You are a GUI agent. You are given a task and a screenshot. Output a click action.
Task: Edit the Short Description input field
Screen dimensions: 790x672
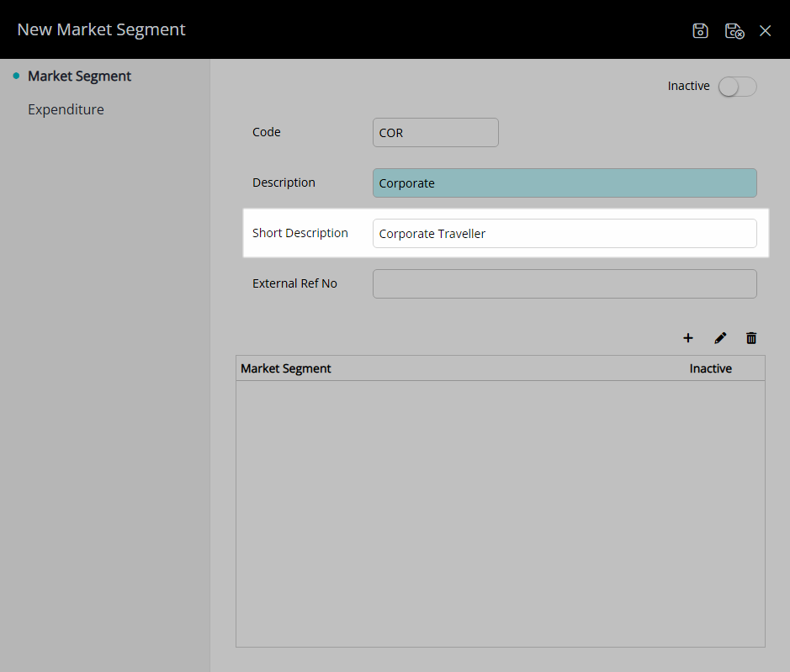click(565, 233)
